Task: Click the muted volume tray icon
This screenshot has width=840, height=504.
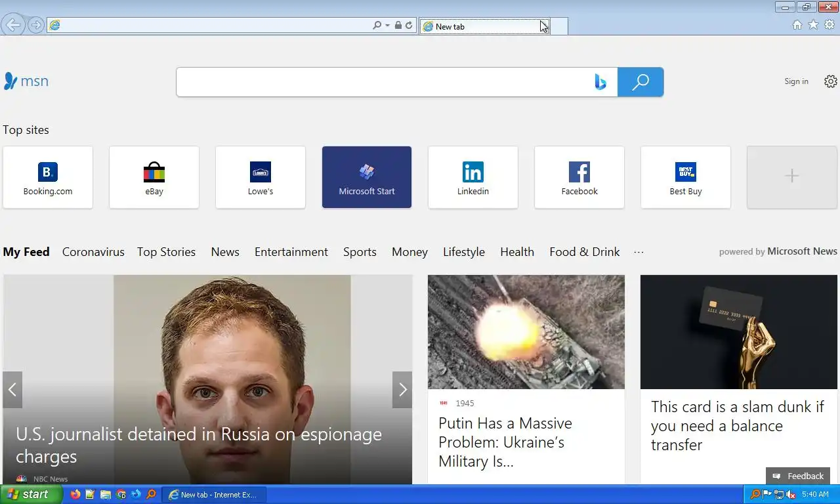Action: point(791,495)
